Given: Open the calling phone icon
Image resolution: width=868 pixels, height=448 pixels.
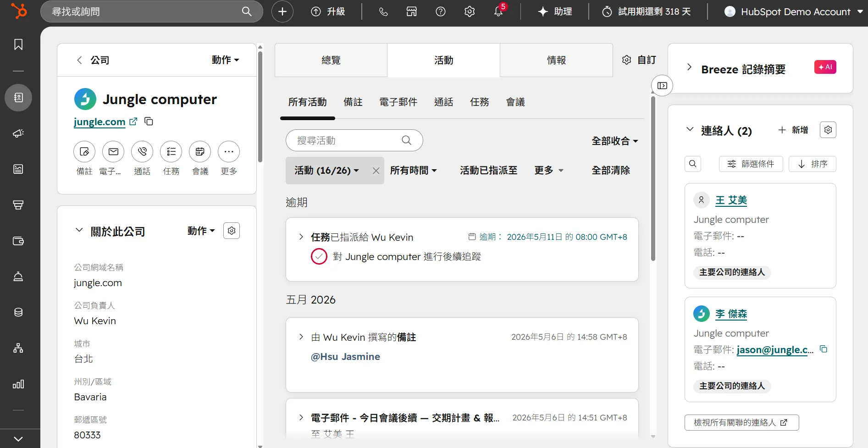Looking at the screenshot, I should 383,11.
